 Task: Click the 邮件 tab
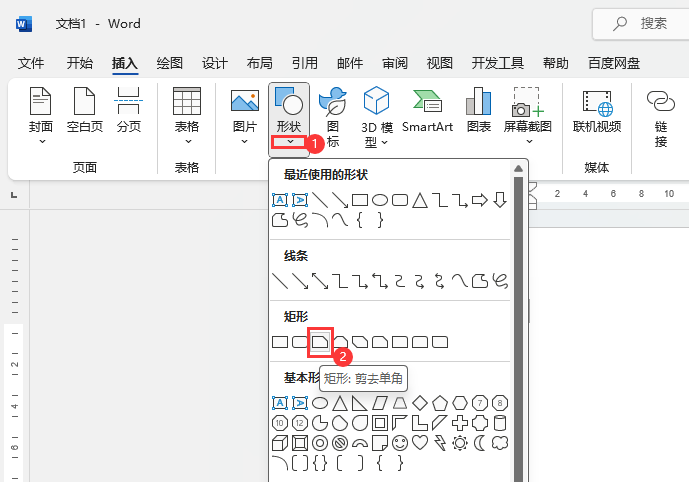(x=350, y=63)
